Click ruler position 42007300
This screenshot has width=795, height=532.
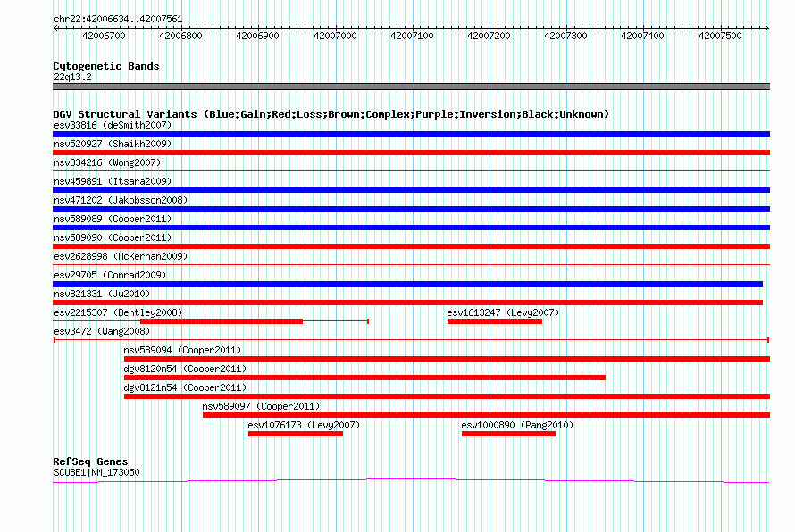(565, 36)
